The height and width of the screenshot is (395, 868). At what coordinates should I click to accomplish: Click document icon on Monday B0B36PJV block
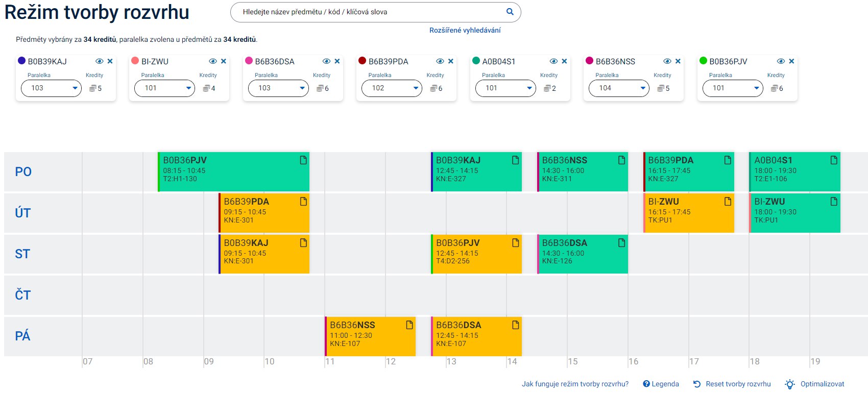tap(303, 160)
